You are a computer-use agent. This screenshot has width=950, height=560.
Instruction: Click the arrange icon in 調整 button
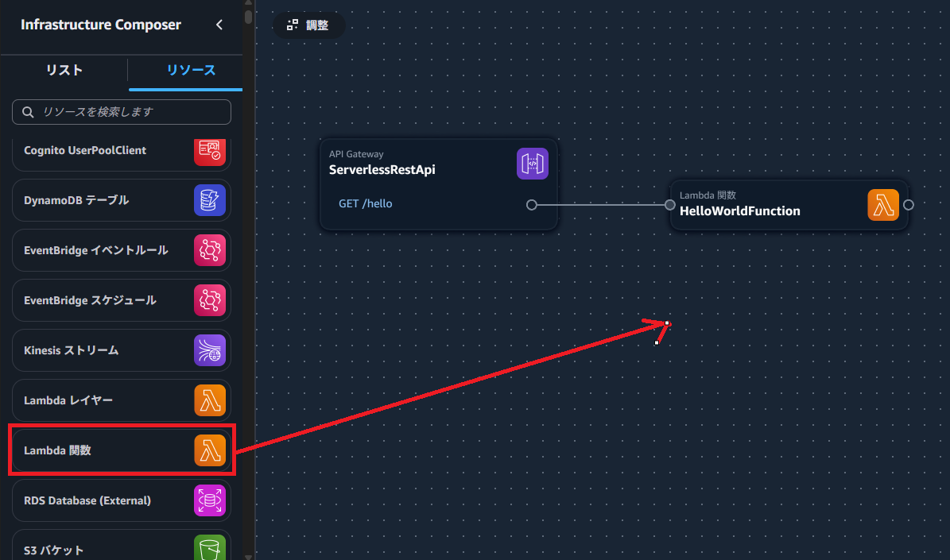point(293,25)
